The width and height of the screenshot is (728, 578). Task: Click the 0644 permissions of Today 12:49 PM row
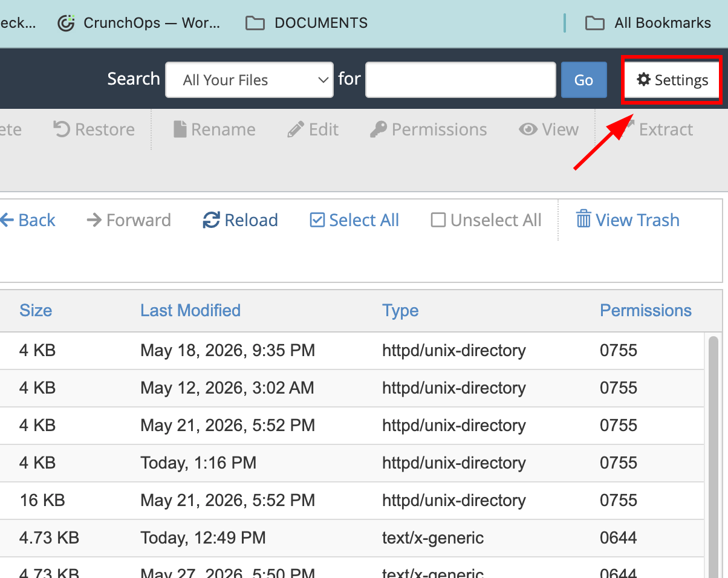click(619, 537)
